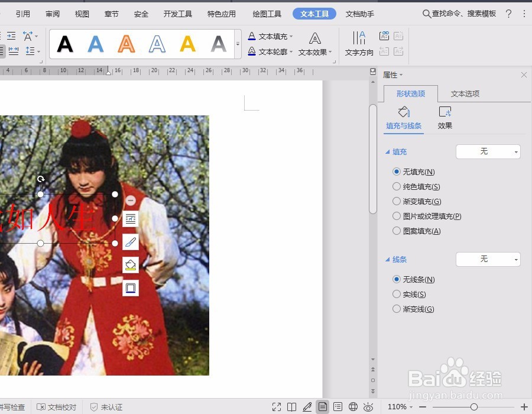Viewport: 532px width, 414px height.
Task: Open the Document Assistant tab
Action: 359,14
